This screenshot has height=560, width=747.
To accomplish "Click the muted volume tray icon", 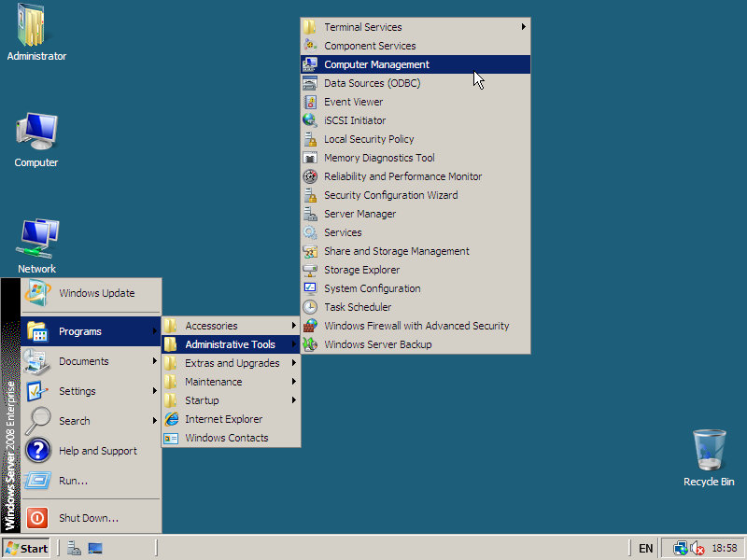I will tap(697, 548).
